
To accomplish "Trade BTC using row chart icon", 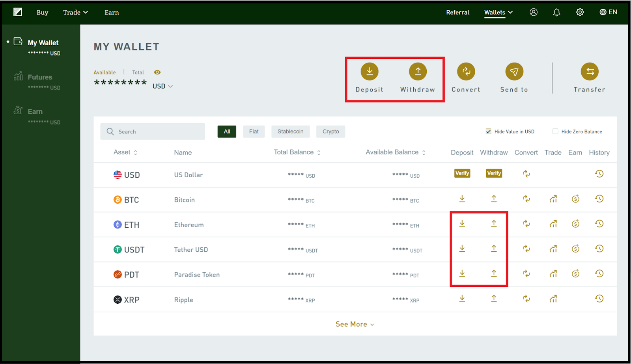I will [x=553, y=199].
